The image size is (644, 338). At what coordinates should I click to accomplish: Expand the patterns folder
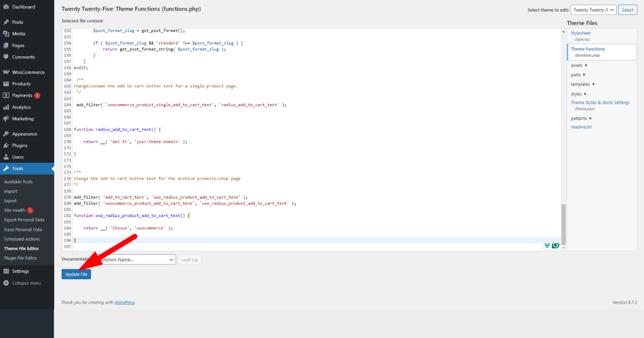(x=581, y=118)
